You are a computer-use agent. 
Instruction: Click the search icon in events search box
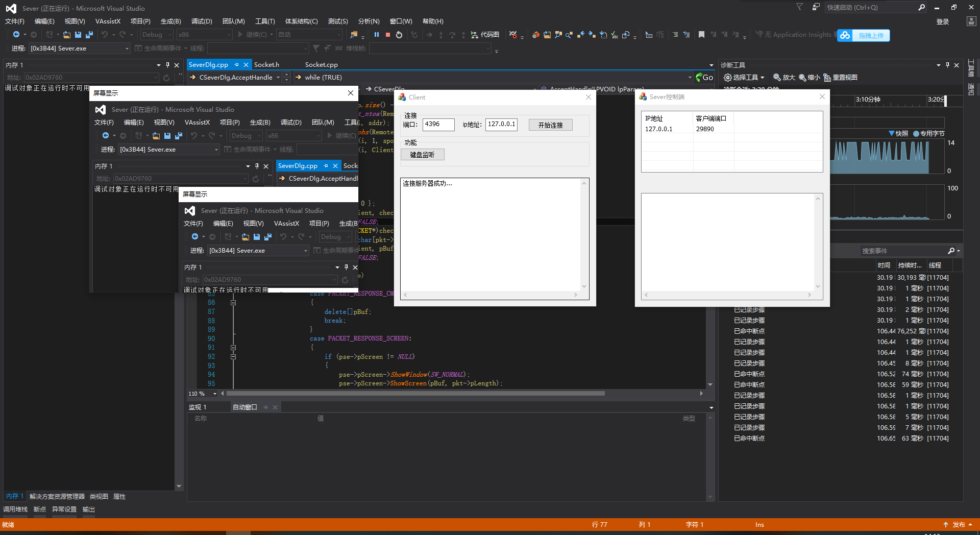point(951,251)
